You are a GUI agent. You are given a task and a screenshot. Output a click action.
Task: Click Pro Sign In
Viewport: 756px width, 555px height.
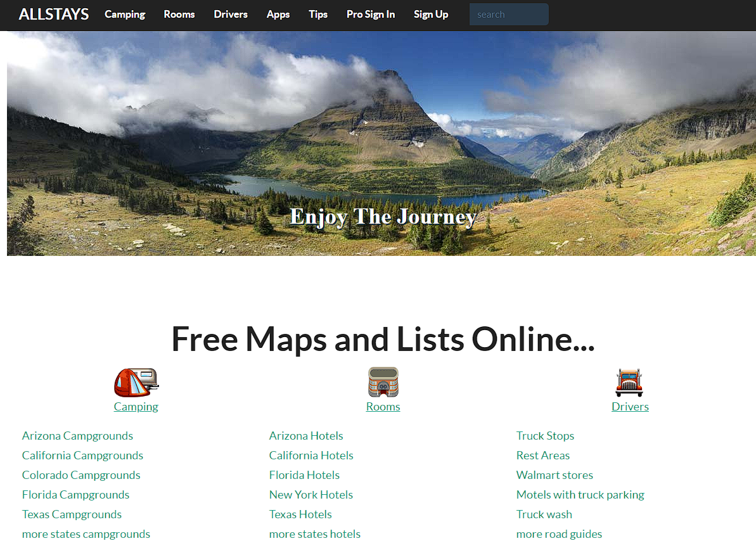(x=371, y=15)
